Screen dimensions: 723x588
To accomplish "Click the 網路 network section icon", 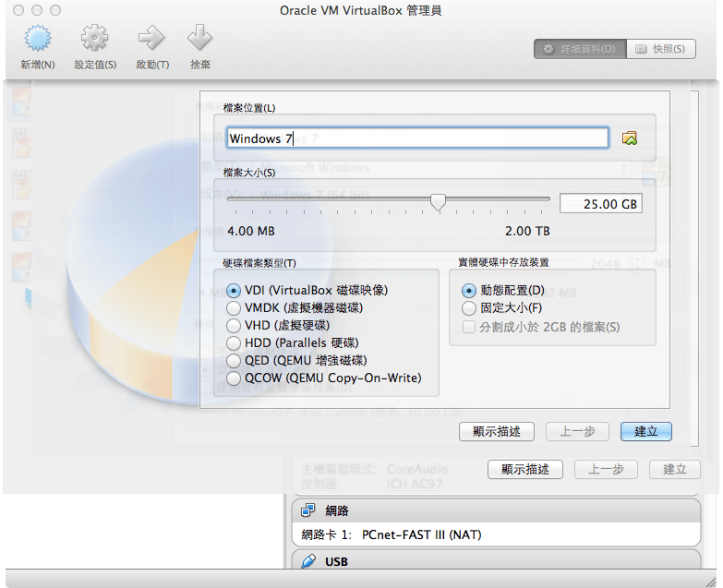I will pyautogui.click(x=308, y=510).
